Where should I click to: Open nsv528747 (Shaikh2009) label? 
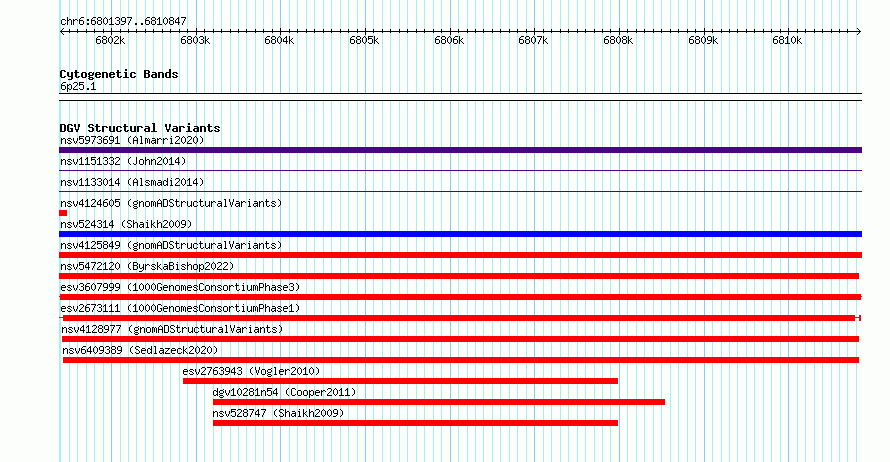point(278,413)
